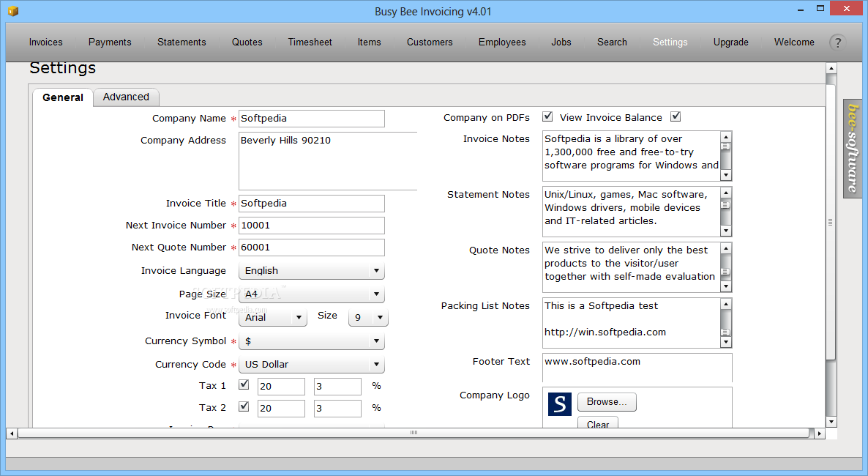Click horizontal scrollbar left arrow
The height and width of the screenshot is (476, 868).
11,434
